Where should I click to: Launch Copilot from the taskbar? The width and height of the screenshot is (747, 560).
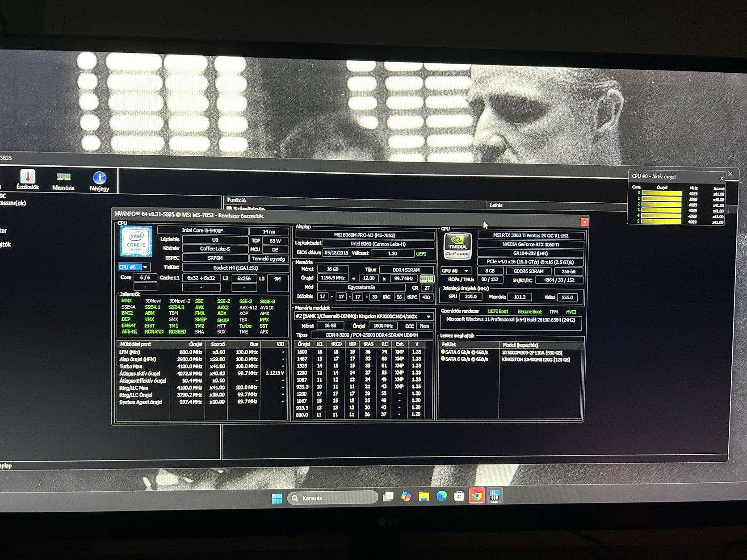(x=406, y=497)
